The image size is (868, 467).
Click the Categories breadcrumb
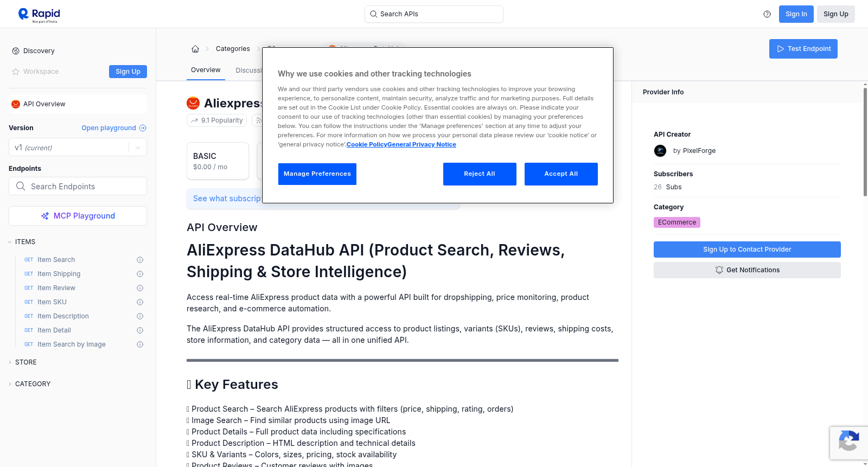[233, 49]
